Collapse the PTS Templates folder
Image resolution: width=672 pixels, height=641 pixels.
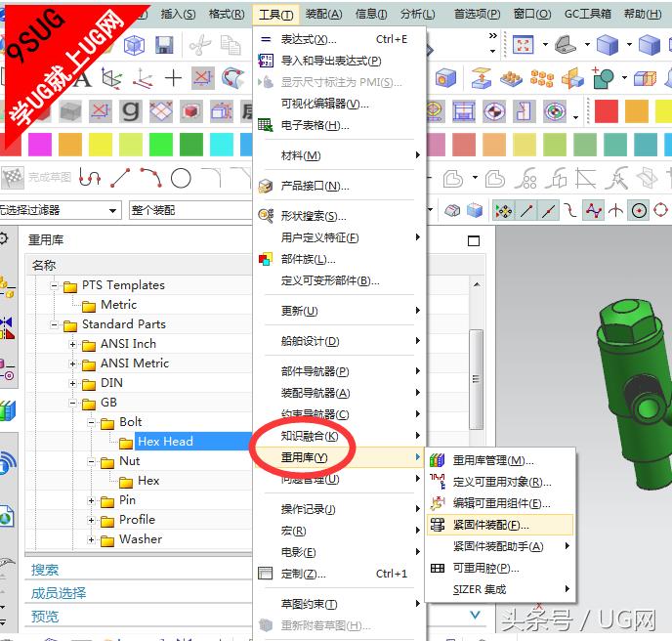54,285
